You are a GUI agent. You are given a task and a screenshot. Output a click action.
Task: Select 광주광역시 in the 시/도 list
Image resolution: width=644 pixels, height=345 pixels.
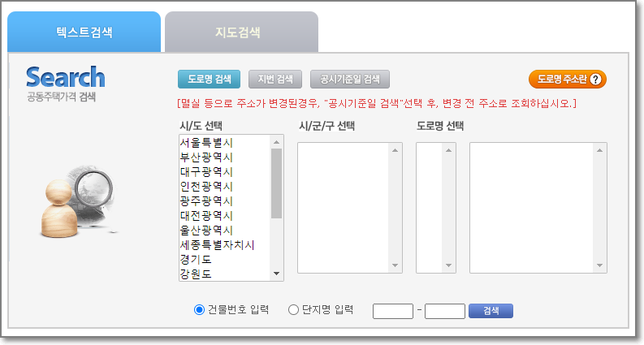pos(225,201)
